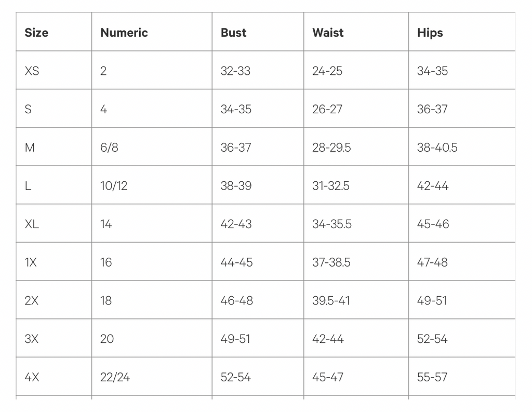Click the 3X size row label
The height and width of the screenshot is (412, 532).
[31, 339]
